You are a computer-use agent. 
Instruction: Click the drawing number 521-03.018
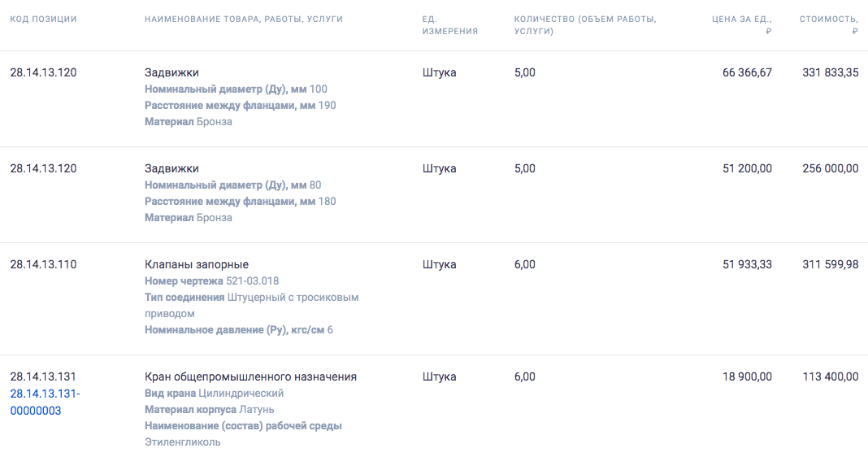point(253,281)
